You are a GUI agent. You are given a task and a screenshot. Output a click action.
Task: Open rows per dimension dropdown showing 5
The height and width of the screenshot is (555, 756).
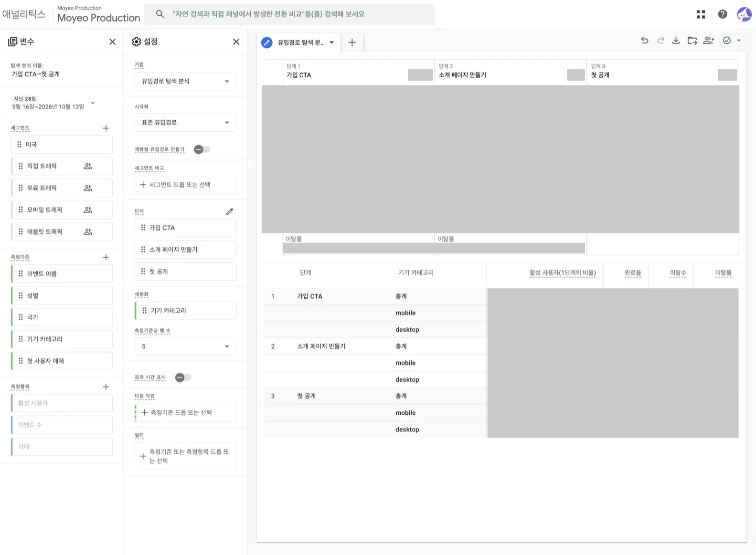click(185, 346)
